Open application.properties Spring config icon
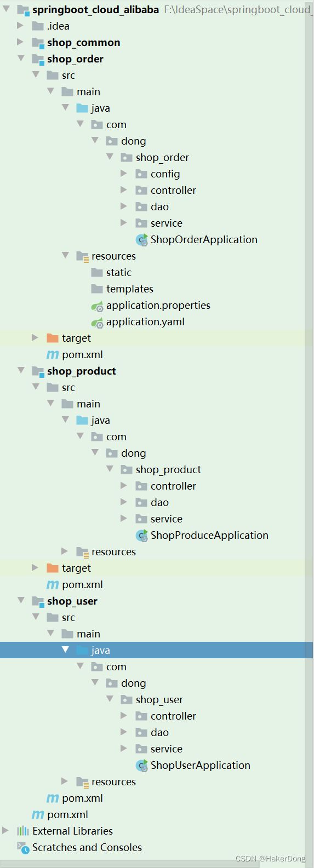The width and height of the screenshot is (314, 868). pyautogui.click(x=97, y=306)
